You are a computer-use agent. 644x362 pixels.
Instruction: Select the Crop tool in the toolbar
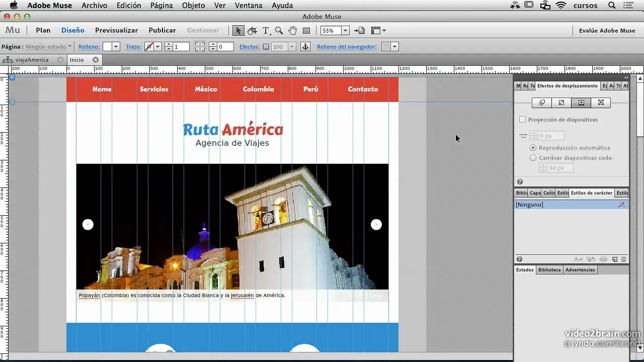(252, 31)
